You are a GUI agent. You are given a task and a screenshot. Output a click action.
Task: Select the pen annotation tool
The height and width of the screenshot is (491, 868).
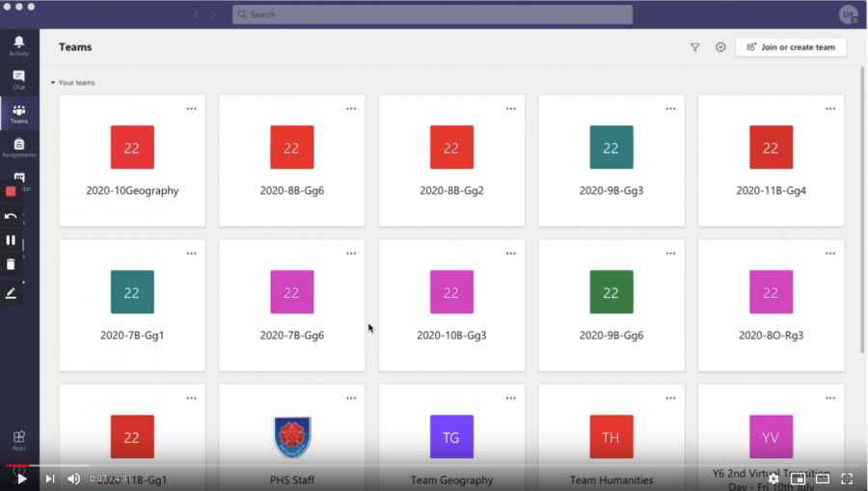pos(11,293)
